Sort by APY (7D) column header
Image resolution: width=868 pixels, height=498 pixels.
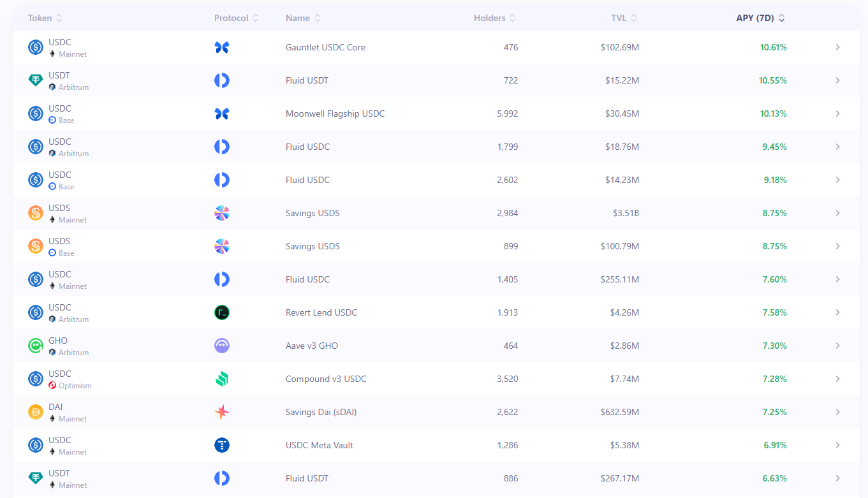[761, 18]
